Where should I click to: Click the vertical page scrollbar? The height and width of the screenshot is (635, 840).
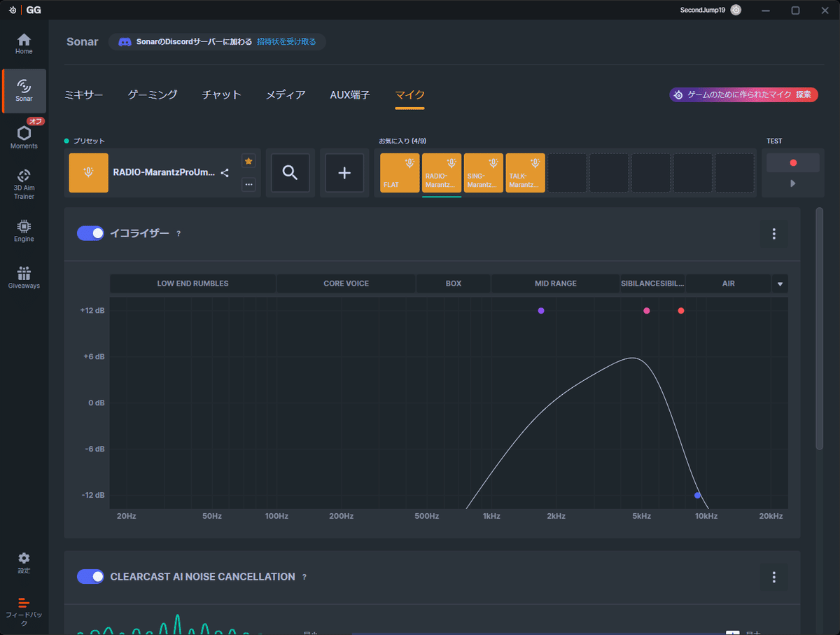tap(820, 329)
